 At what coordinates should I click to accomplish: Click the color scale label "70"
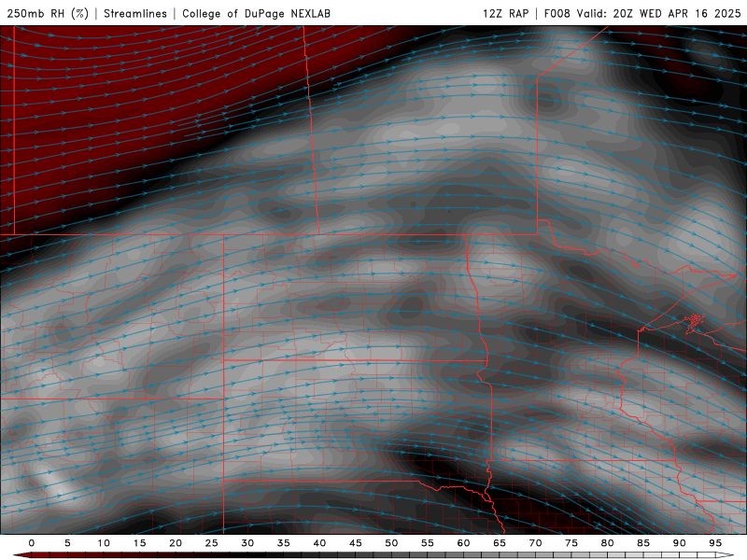point(535,543)
